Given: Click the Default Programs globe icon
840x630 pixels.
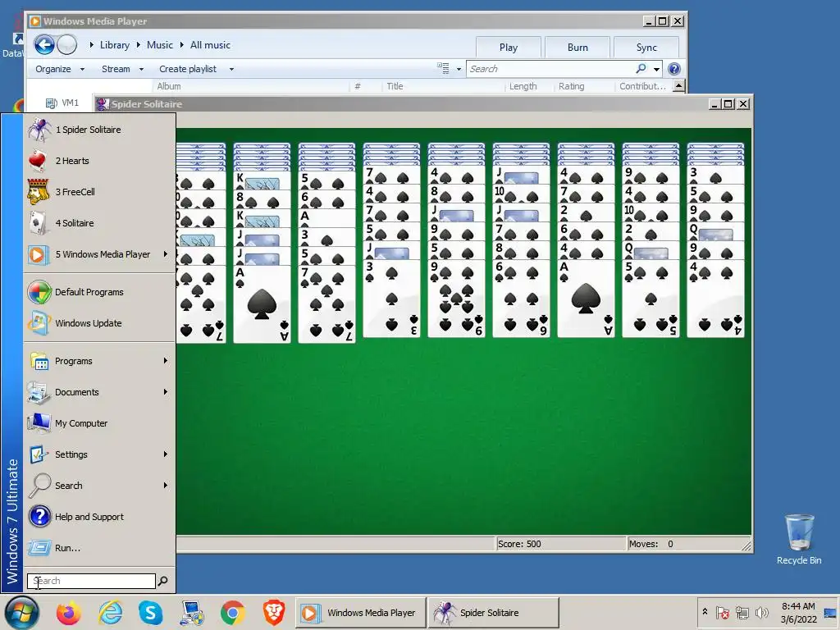Looking at the screenshot, I should [x=39, y=292].
